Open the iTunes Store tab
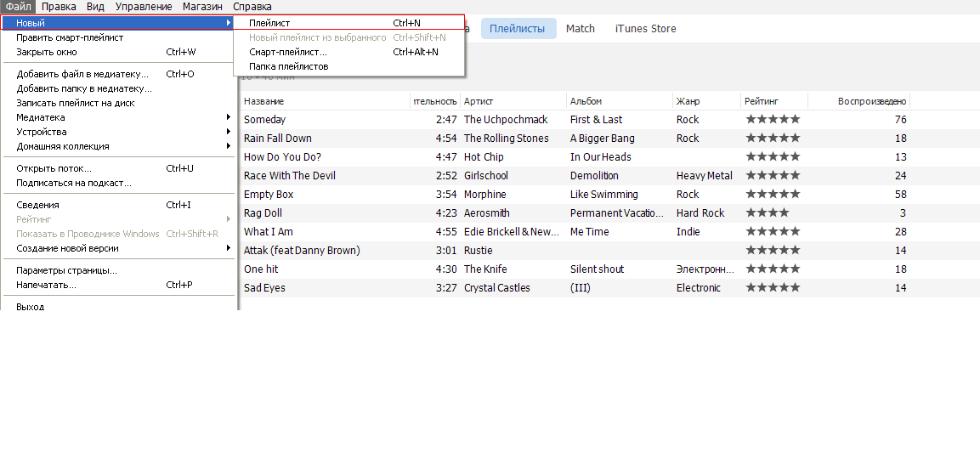Viewport: 980px width, 453px height. click(x=646, y=29)
